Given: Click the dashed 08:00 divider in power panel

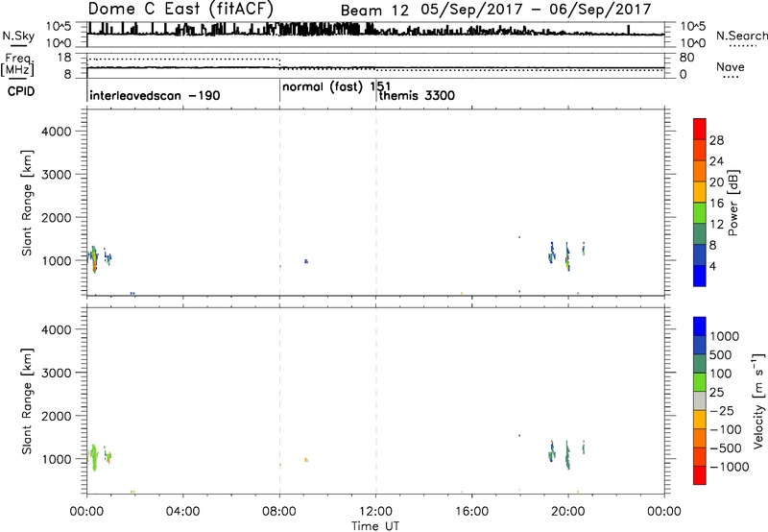Looking at the screenshot, I should 279,203.
